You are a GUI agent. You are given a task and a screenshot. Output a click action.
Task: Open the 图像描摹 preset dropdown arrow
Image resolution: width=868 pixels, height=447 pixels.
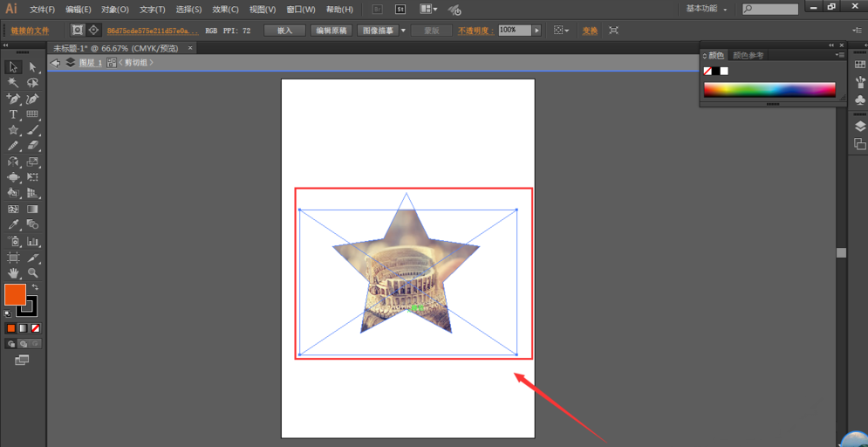403,31
